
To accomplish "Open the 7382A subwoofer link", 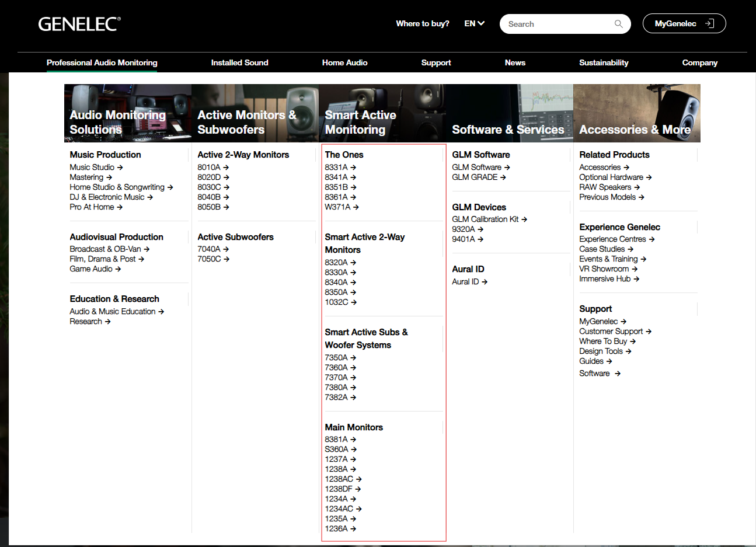I will coord(340,397).
